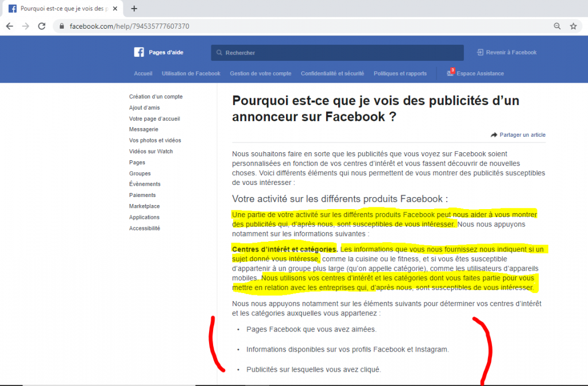
Task: Open Espace Assistance link
Action: pos(480,74)
